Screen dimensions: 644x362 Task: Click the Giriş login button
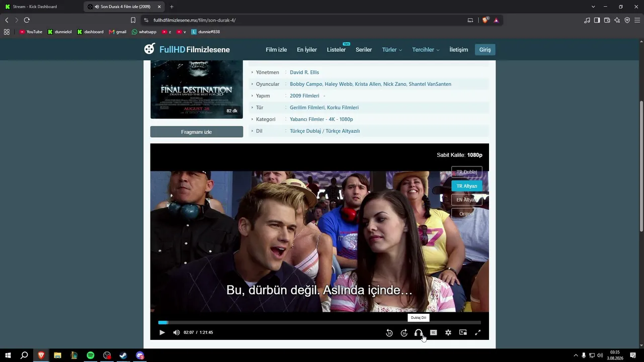pos(485,50)
